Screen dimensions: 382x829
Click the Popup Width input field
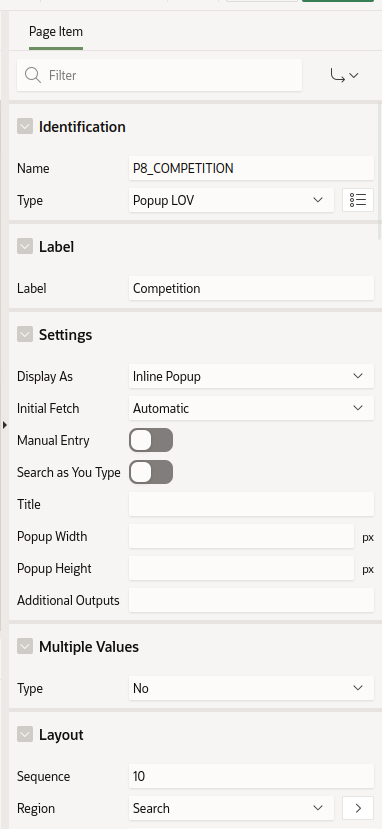coord(241,536)
